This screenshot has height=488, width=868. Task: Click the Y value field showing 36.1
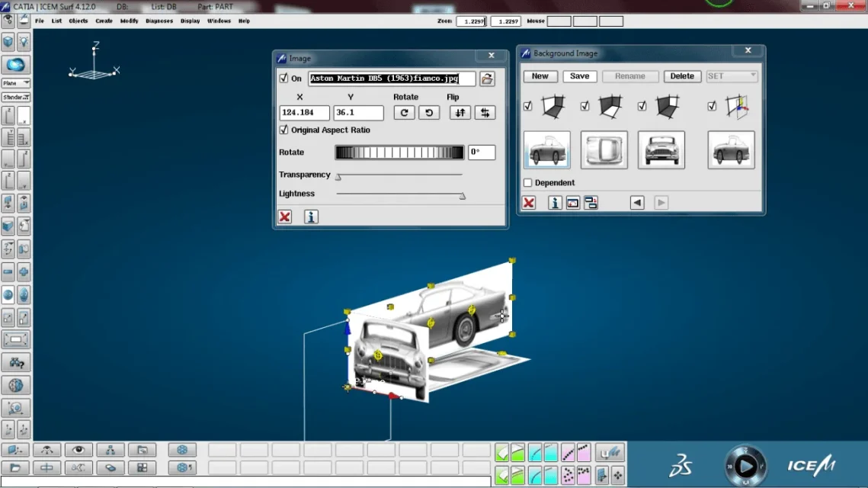point(358,112)
